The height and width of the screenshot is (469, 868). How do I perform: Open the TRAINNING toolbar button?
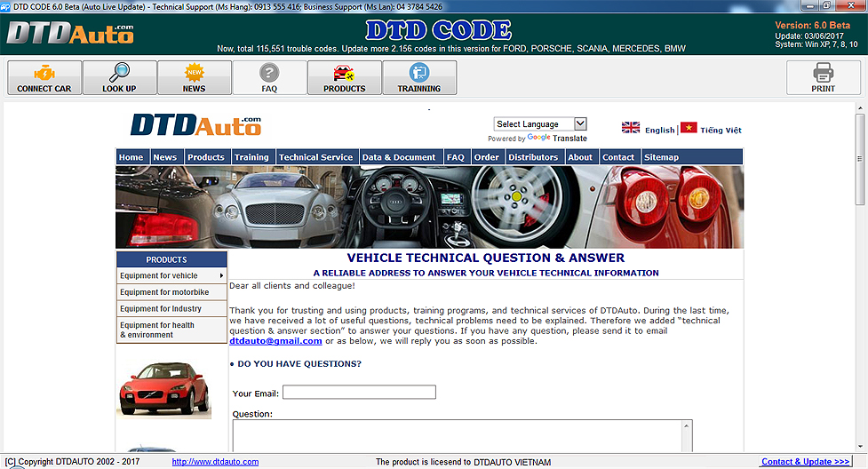click(x=419, y=77)
